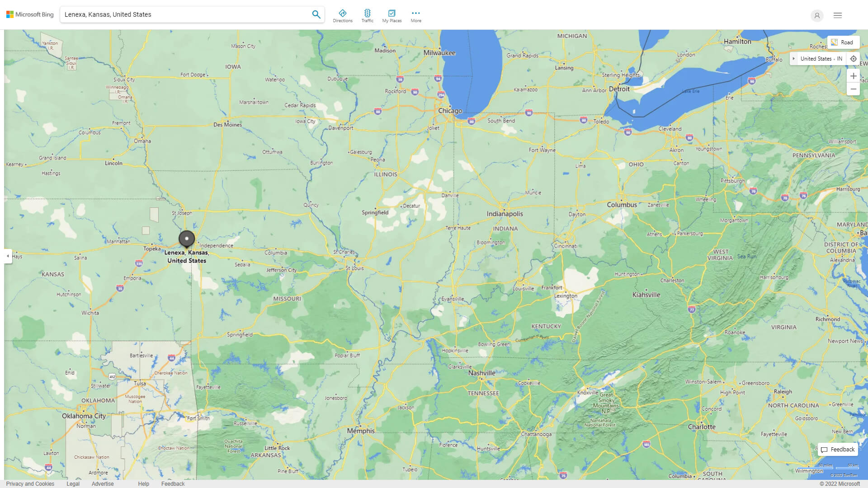Click the search magnifier icon

316,14
